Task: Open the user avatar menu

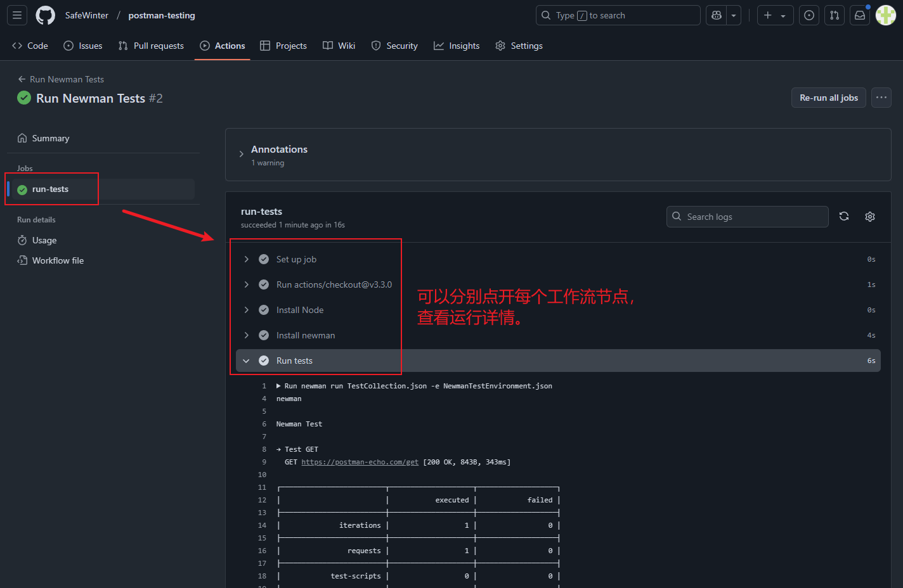Action: click(x=885, y=15)
